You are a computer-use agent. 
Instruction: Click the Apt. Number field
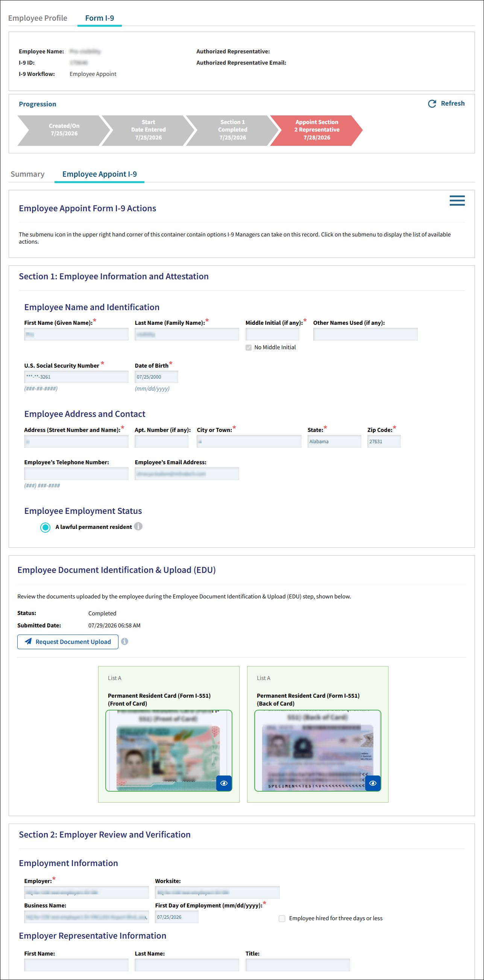[x=161, y=441]
